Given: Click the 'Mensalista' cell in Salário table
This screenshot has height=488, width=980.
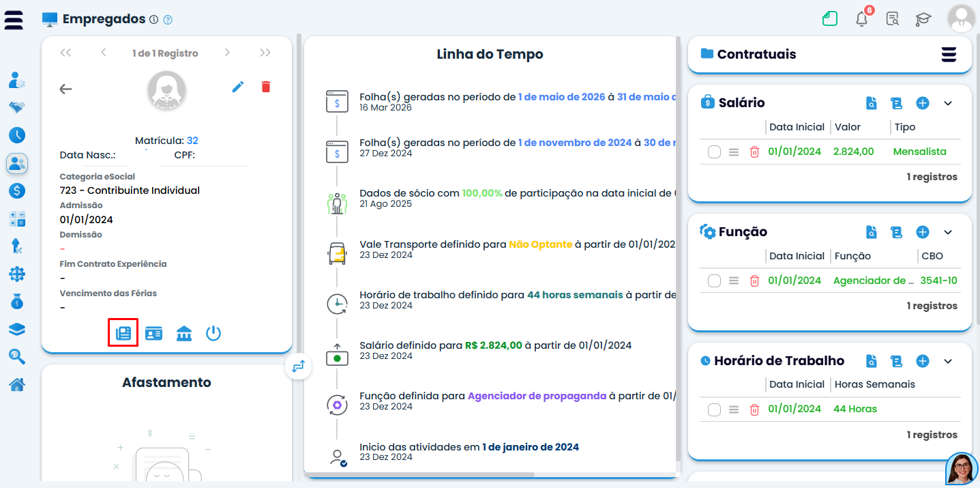Looking at the screenshot, I should click(920, 152).
